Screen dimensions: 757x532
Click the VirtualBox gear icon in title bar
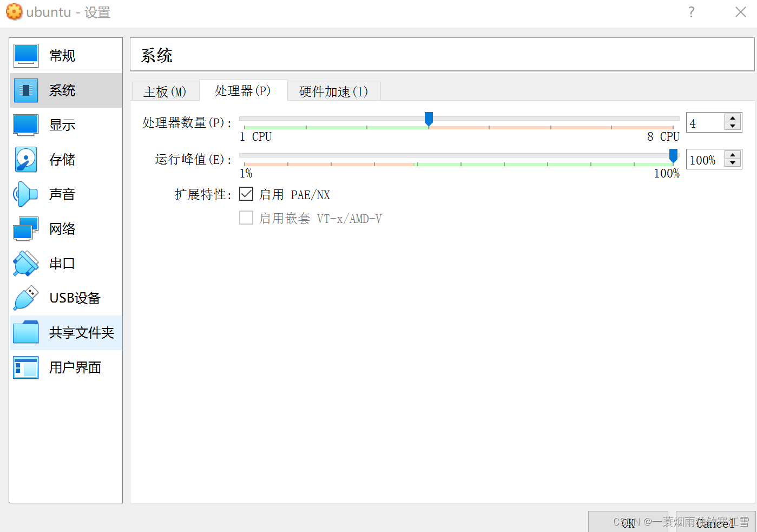tap(14, 11)
